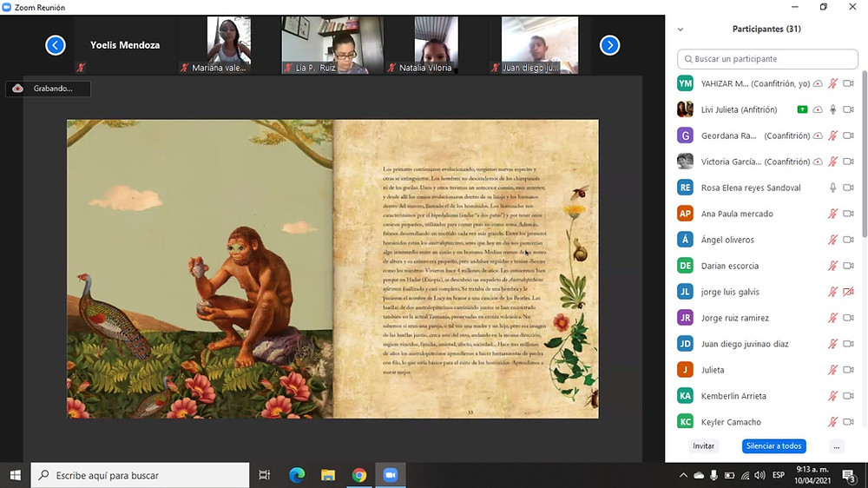The width and height of the screenshot is (868, 488).
Task: Open the Windows Start menu
Action: [15, 475]
